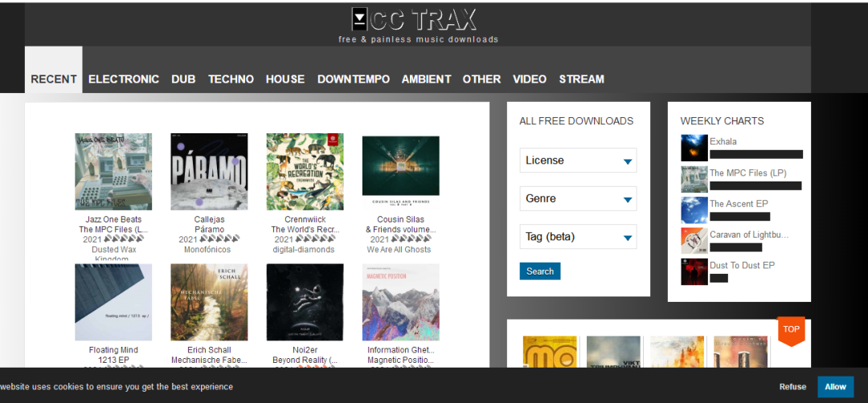Image resolution: width=868 pixels, height=403 pixels.
Task: Go to the Dub tab
Action: pos(183,79)
